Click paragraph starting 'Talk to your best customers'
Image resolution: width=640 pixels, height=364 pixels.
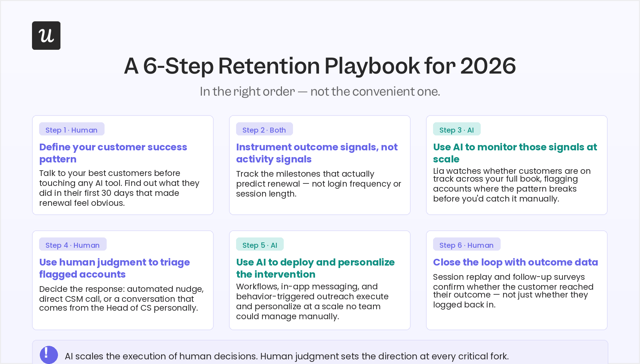point(119,188)
